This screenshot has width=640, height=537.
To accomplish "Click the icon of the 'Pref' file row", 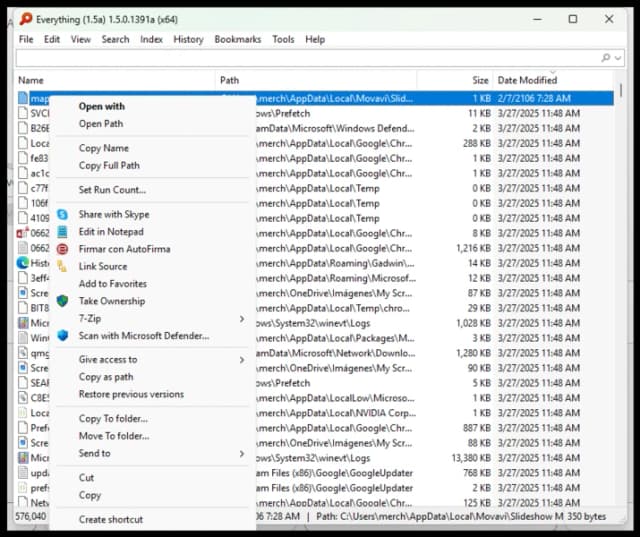I will pyautogui.click(x=23, y=428).
